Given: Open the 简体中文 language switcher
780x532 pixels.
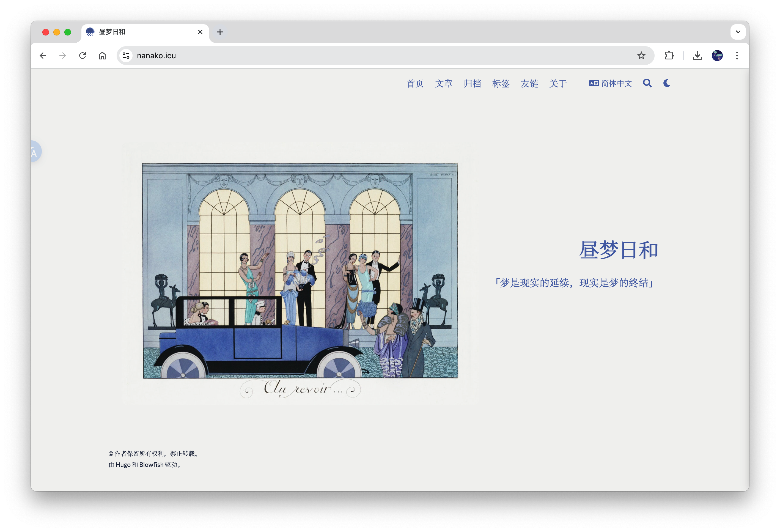Looking at the screenshot, I should click(x=610, y=83).
